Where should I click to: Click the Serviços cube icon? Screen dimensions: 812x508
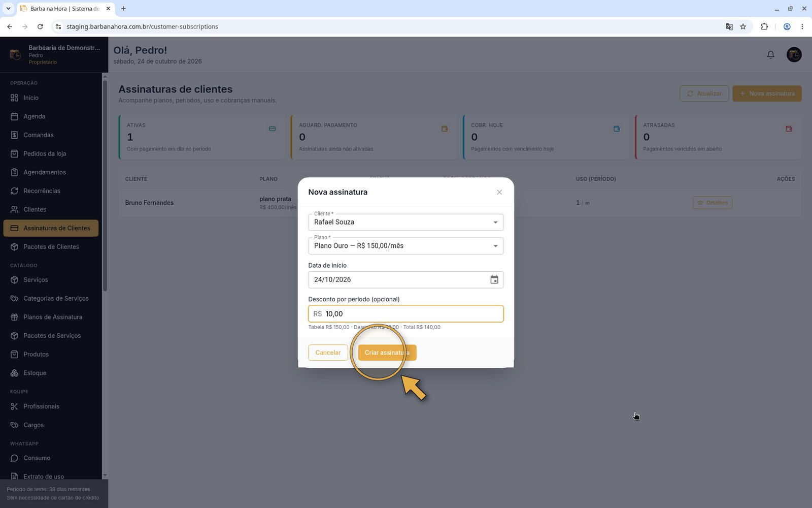[x=14, y=280]
